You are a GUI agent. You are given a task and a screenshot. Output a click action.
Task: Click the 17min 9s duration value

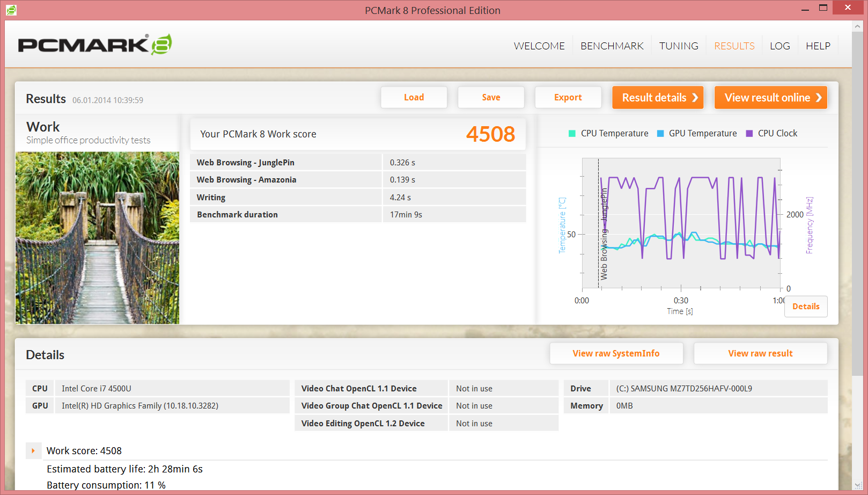(406, 214)
